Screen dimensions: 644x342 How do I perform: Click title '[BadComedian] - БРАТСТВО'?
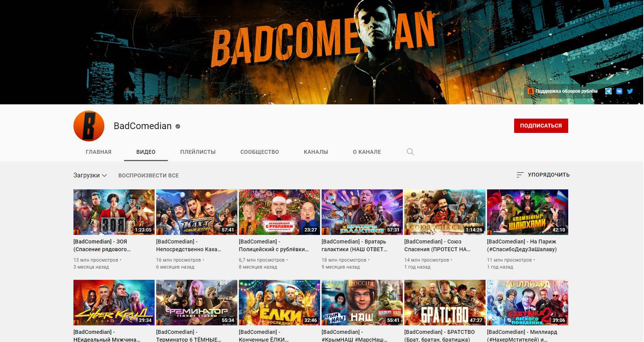(x=440, y=335)
